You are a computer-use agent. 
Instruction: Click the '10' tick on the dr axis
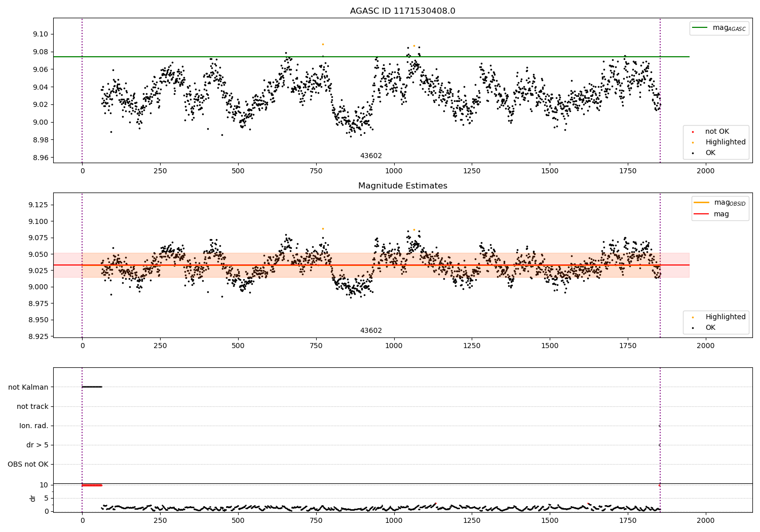44,485
